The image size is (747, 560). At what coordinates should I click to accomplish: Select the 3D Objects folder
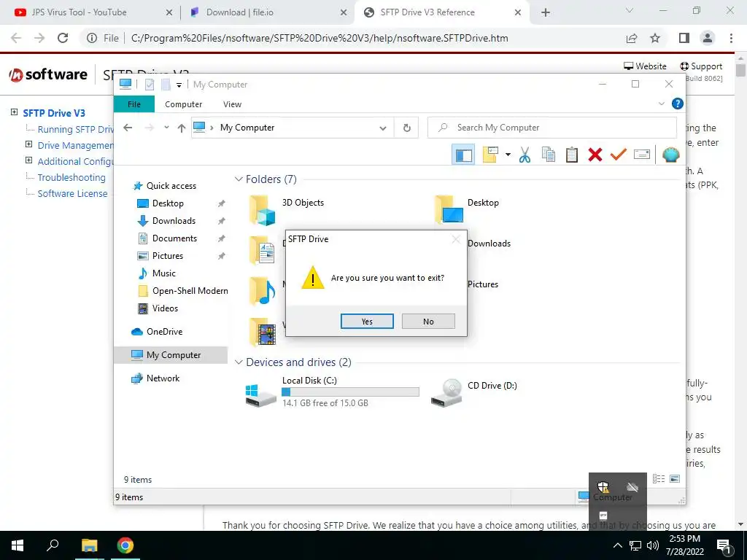click(287, 209)
